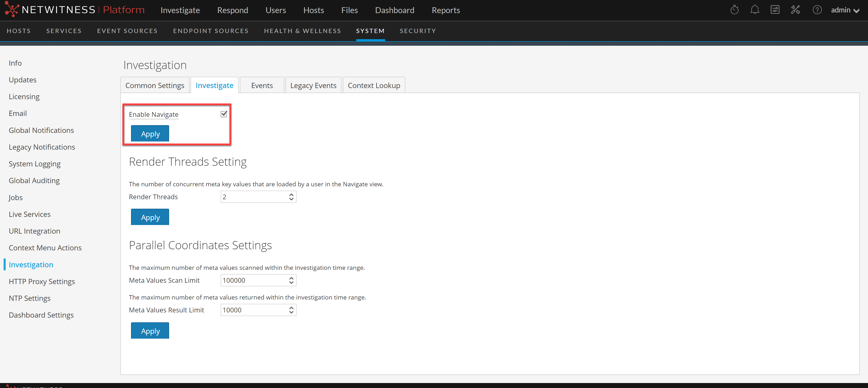Apply the Parallel Coordinates Settings
Viewport: 868px width, 388px height.
(x=150, y=330)
